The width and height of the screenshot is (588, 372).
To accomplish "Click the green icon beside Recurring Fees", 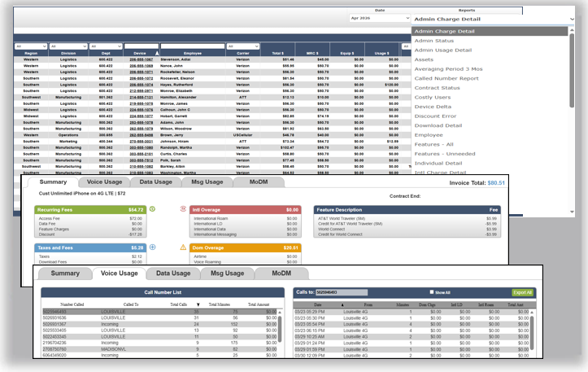I will tap(152, 209).
